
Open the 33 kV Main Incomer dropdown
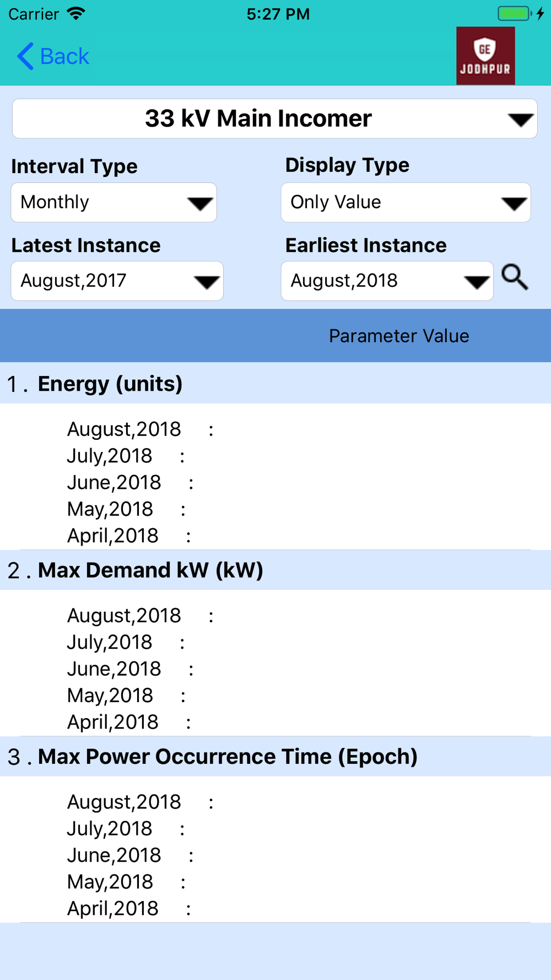[275, 119]
